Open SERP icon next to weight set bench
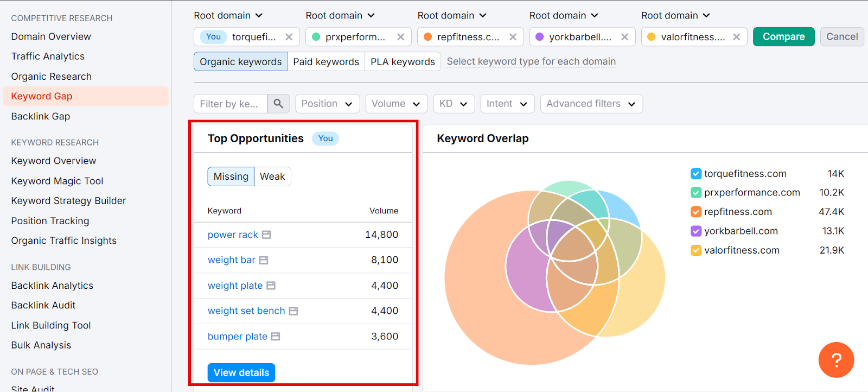The width and height of the screenshot is (868, 392). 293,311
